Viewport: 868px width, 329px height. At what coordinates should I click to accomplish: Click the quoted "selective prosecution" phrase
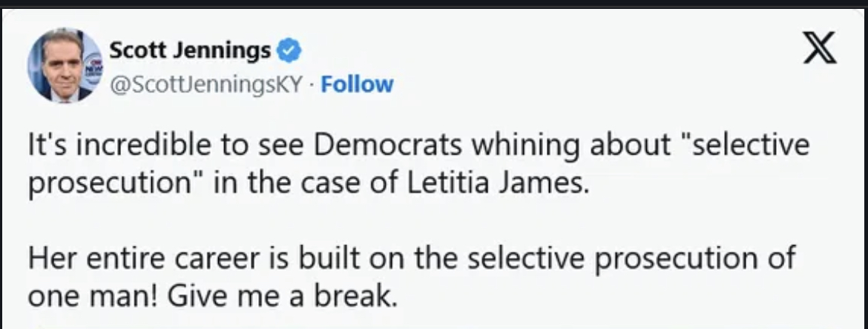(x=746, y=146)
